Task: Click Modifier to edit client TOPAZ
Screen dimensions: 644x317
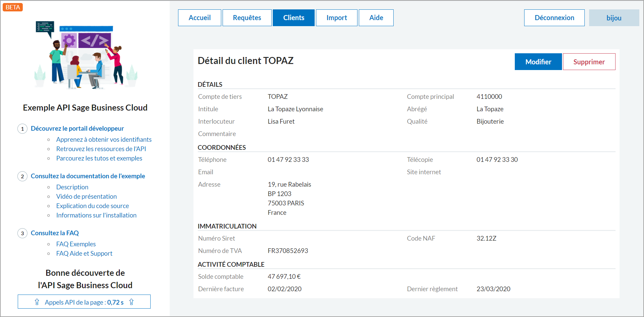Action: [x=538, y=62]
